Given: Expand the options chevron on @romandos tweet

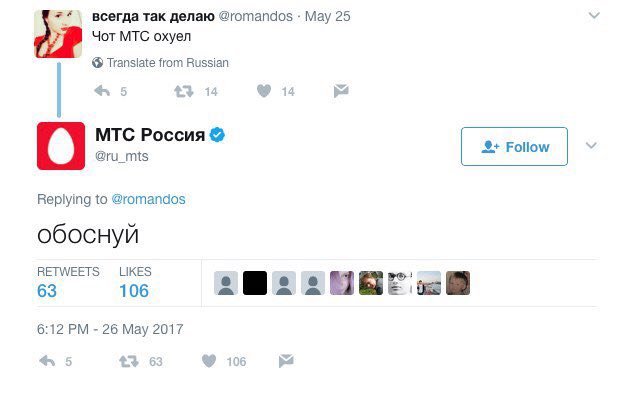Looking at the screenshot, I should 594,15.
